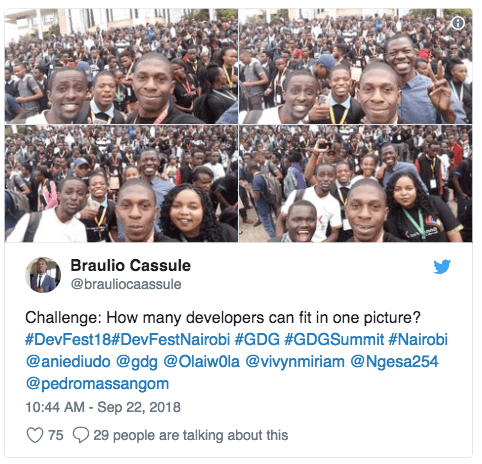Image resolution: width=482 pixels, height=464 pixels.
Task: Open the #GDGSummit hashtag
Action: [334, 340]
